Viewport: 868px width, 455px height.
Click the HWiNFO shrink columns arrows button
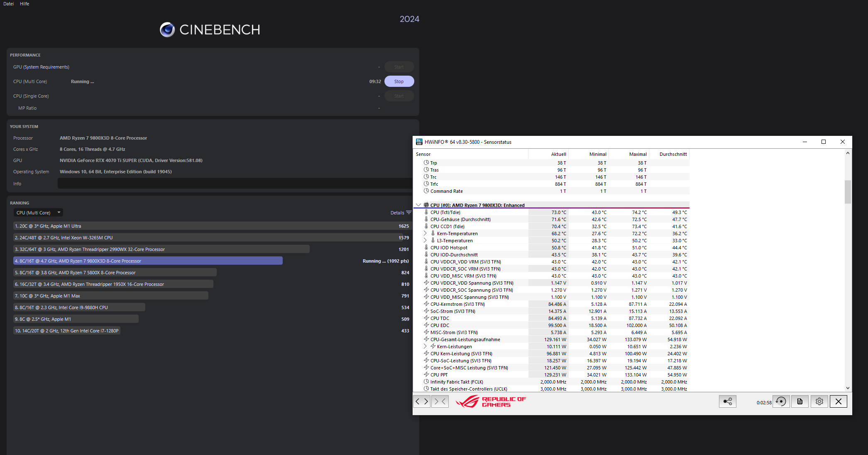[440, 401]
